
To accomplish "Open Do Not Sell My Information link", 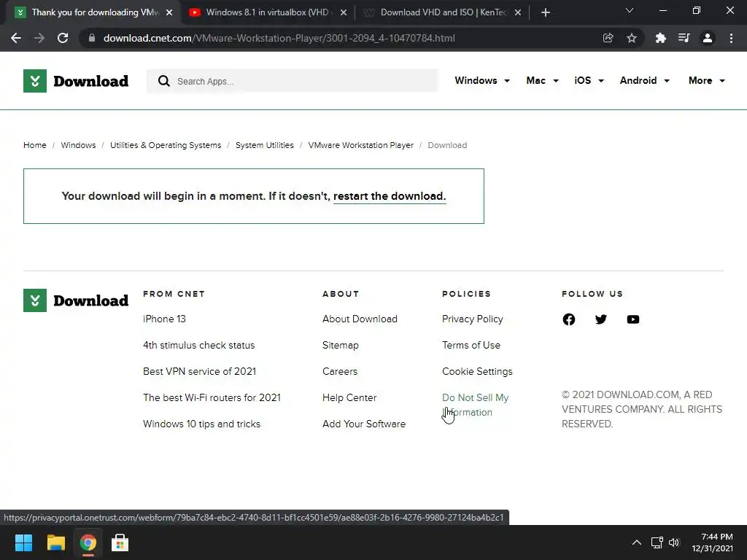I will (x=475, y=405).
